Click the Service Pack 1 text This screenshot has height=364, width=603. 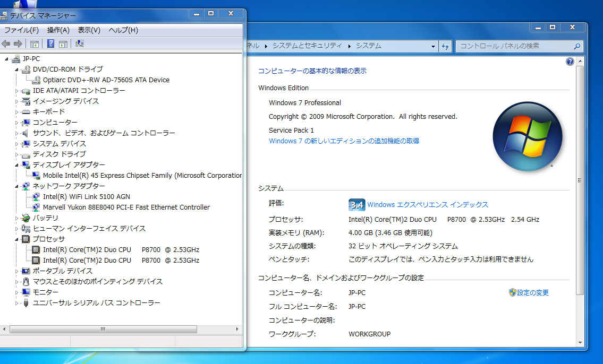point(291,131)
